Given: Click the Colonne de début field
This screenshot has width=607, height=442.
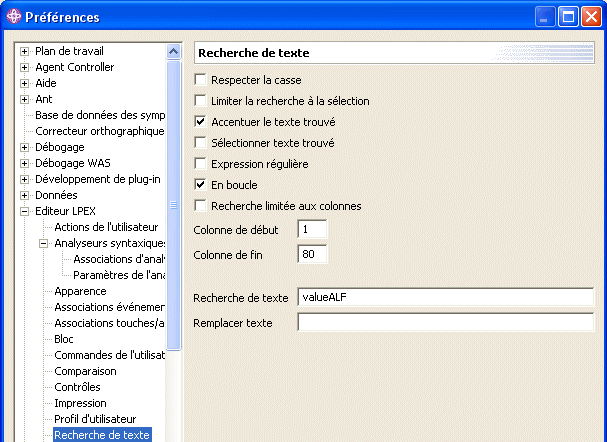Looking at the screenshot, I should (312, 230).
